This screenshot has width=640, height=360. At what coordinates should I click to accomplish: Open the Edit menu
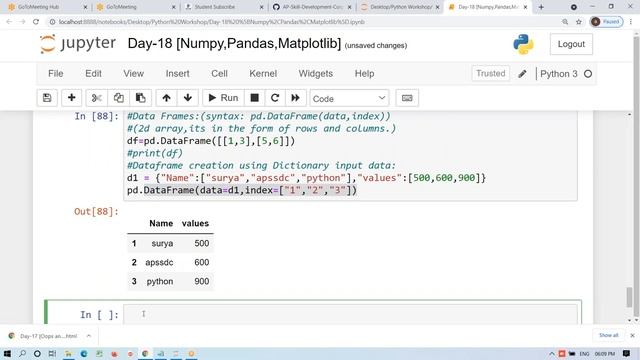coord(93,73)
